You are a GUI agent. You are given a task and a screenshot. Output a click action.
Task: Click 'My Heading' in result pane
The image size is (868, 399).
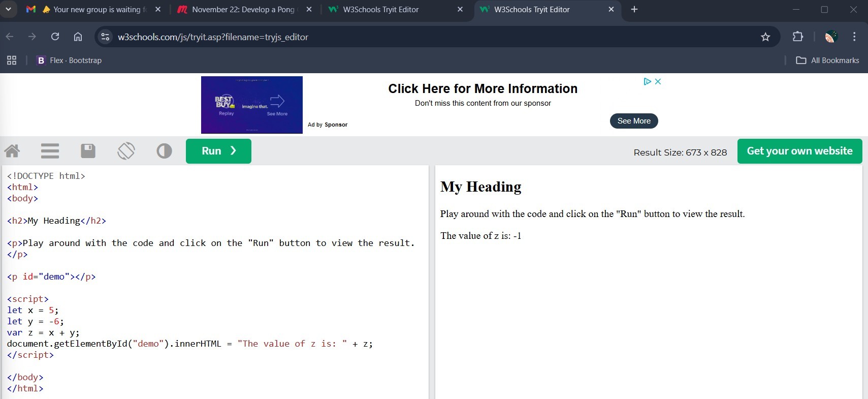pyautogui.click(x=480, y=187)
